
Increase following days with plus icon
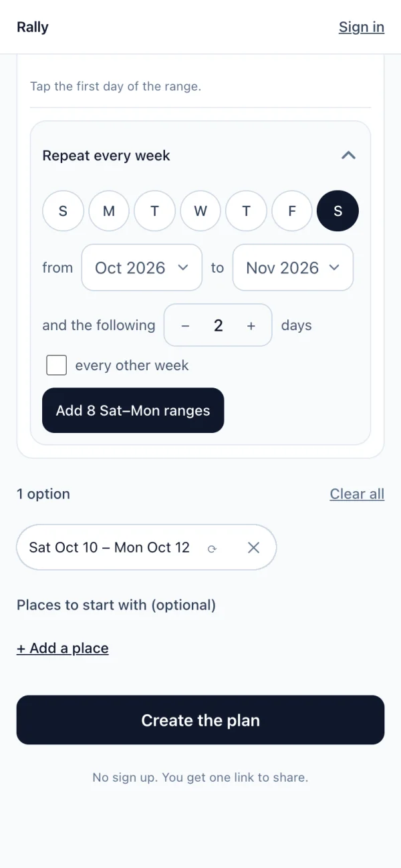251,325
